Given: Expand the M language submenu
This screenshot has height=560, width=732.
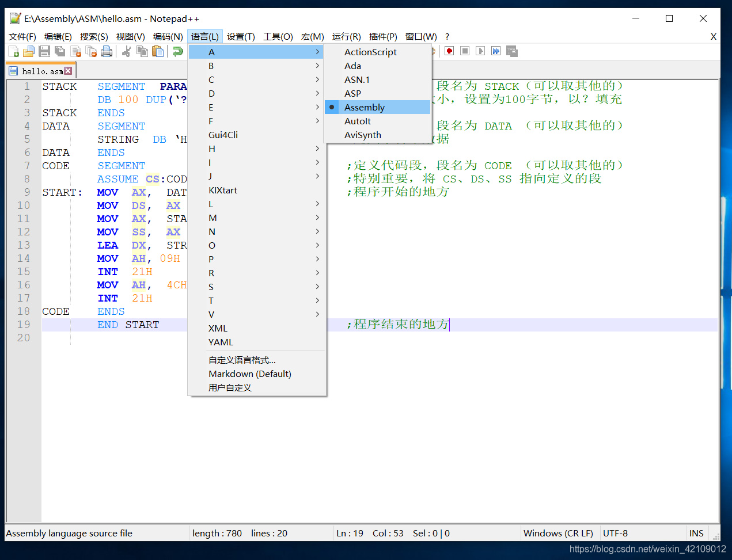Looking at the screenshot, I should [x=256, y=218].
